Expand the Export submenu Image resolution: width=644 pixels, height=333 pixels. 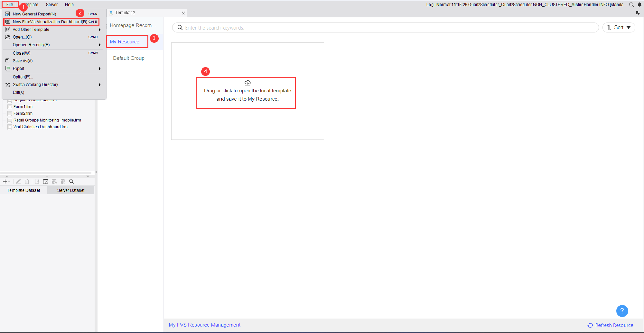[54, 68]
